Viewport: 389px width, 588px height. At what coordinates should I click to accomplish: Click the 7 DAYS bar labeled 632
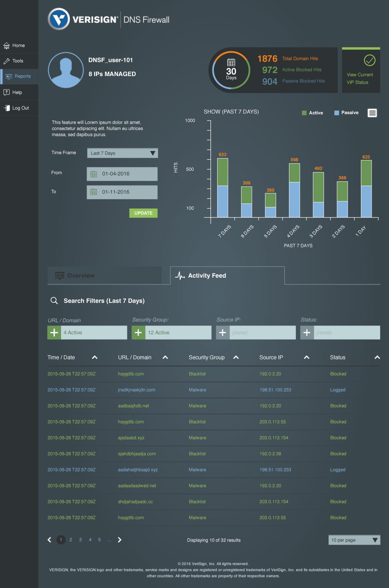click(223, 188)
